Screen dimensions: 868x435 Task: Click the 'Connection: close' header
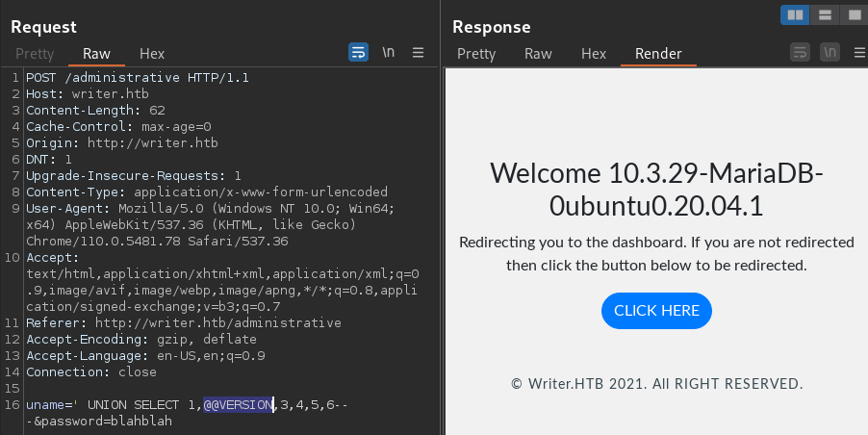tap(91, 371)
